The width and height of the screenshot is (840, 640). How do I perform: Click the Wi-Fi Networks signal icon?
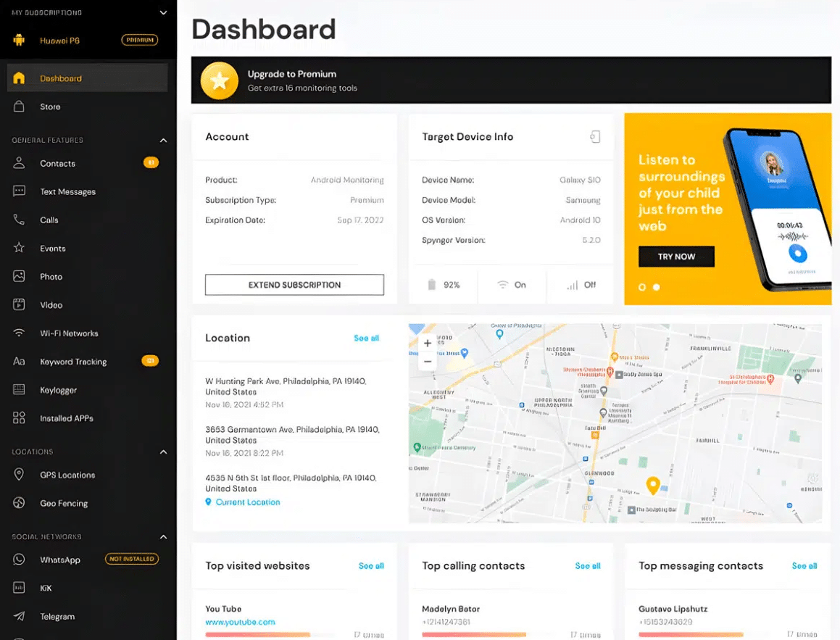19,333
